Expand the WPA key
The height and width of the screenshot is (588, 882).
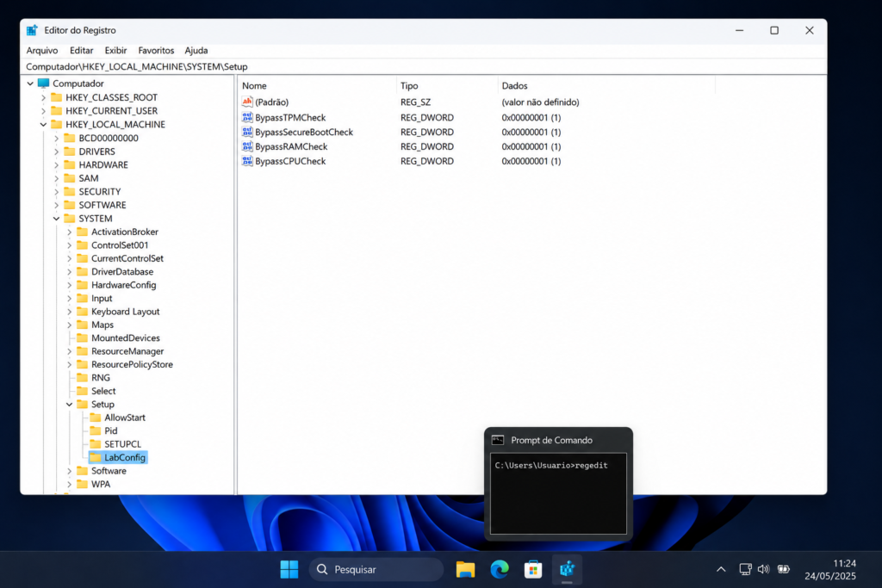pyautogui.click(x=69, y=484)
